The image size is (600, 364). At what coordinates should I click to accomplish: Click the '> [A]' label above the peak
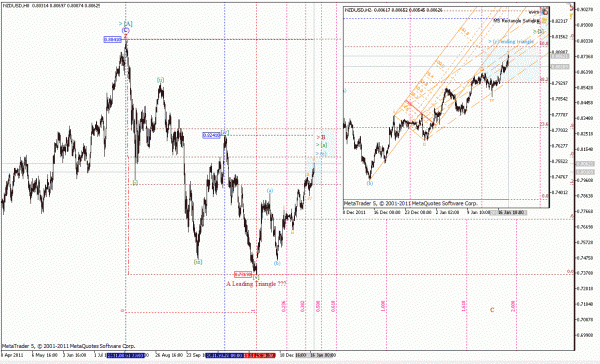point(126,24)
